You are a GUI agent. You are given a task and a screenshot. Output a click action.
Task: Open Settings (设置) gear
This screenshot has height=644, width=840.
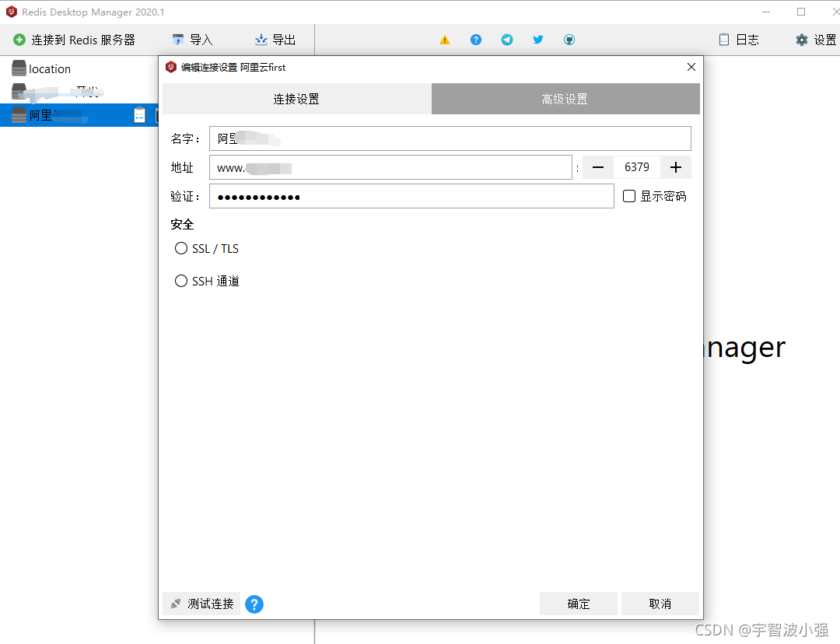[817, 40]
